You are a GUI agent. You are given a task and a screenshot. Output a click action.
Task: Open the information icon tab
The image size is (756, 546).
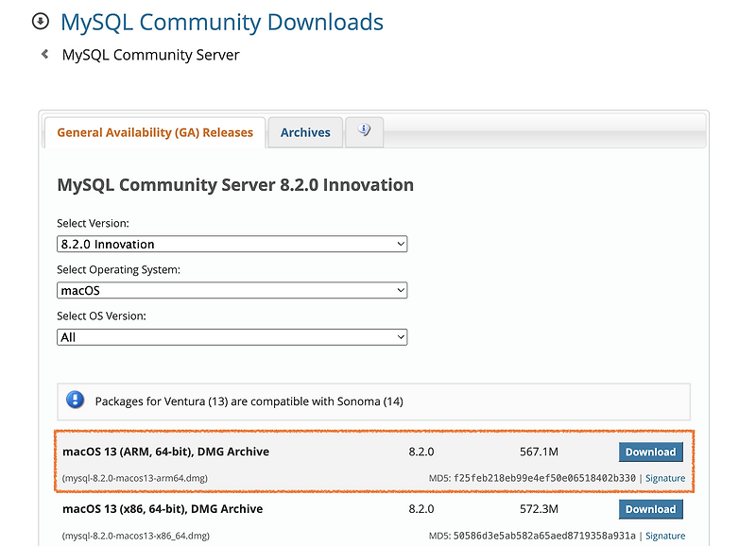(364, 132)
